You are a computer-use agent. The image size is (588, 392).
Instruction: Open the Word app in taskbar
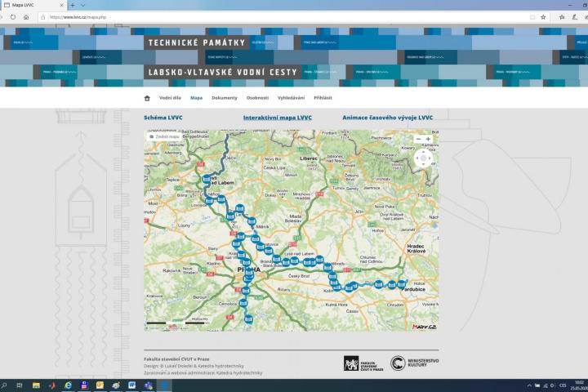click(x=131, y=385)
